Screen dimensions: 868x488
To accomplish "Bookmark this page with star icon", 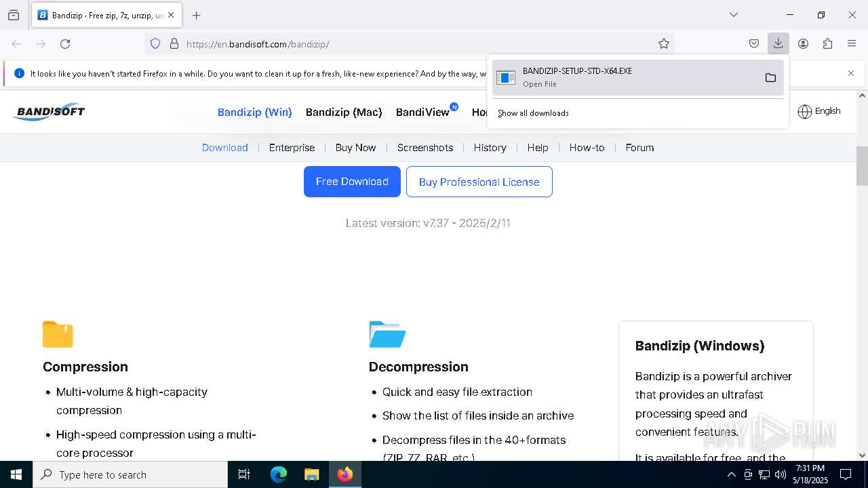I will (664, 43).
